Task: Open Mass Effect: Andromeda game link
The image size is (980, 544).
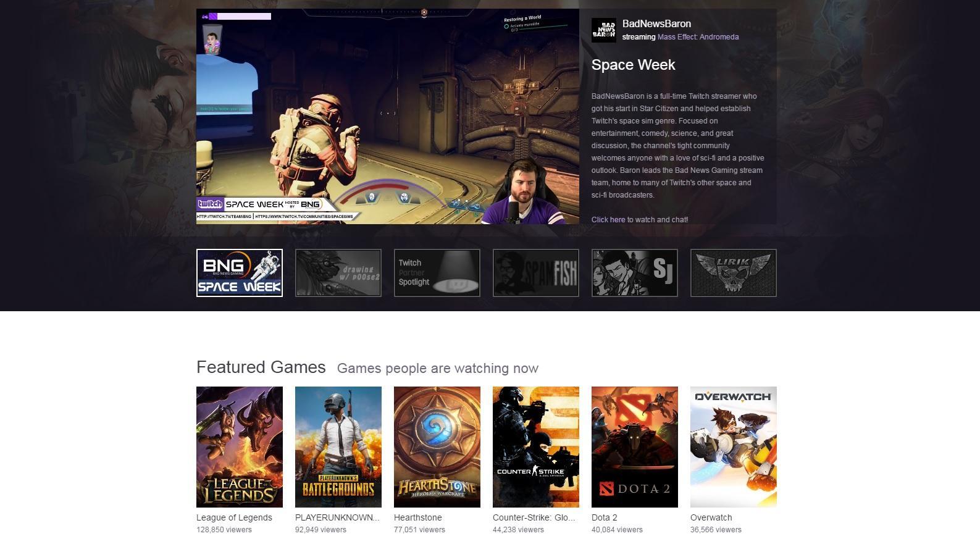Action: point(698,37)
